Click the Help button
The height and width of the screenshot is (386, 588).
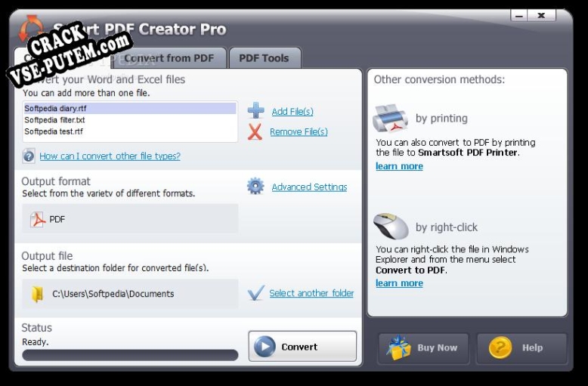click(521, 348)
